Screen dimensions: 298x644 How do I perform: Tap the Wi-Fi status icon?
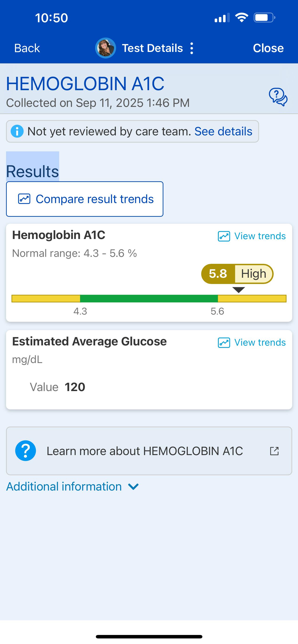coord(241,18)
